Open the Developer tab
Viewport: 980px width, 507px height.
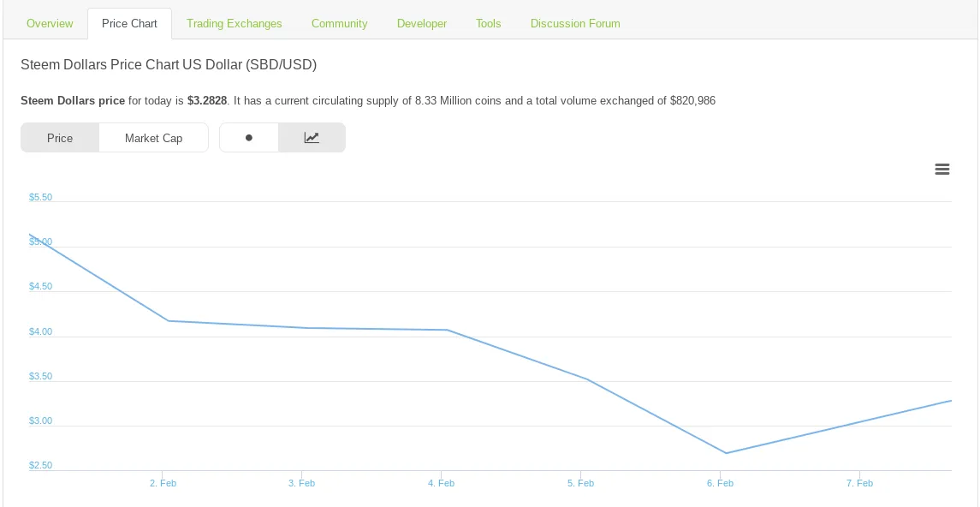pos(422,23)
